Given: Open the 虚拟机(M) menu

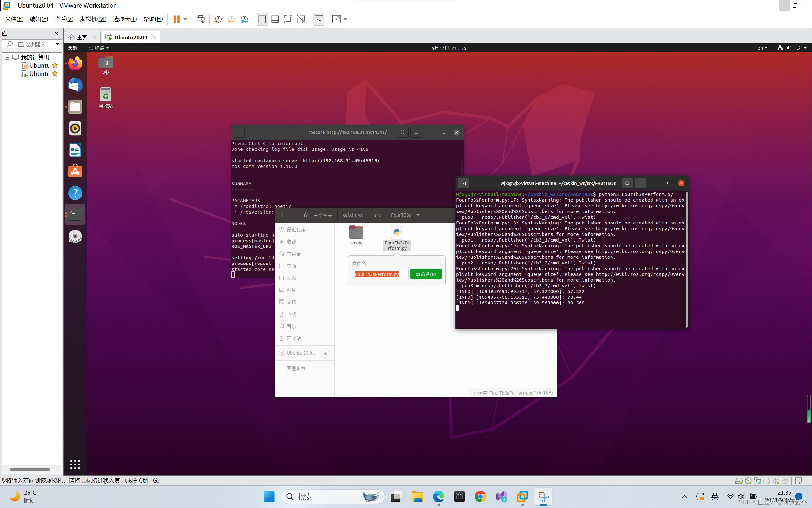Looking at the screenshot, I should click(x=93, y=19).
